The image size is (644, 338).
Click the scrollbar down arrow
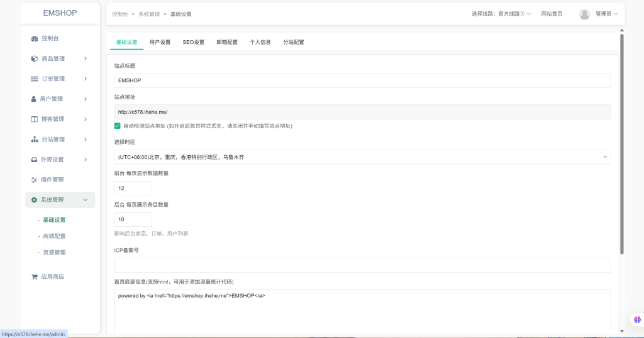[622, 331]
